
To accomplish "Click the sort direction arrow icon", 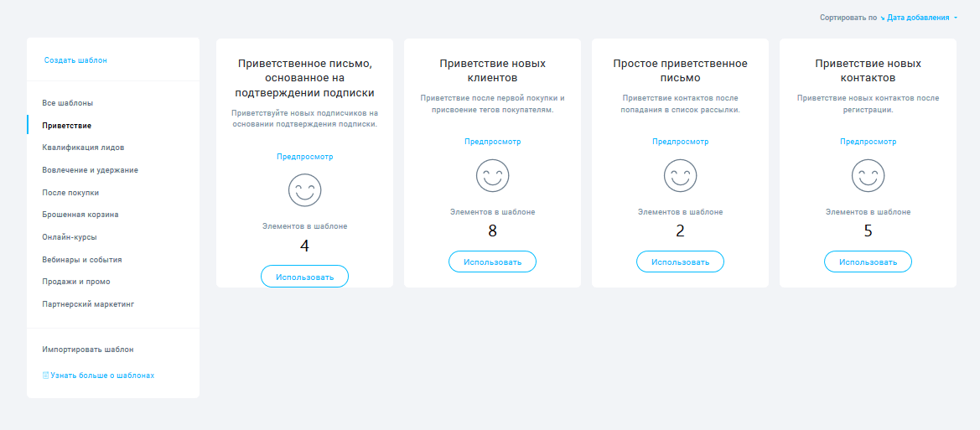I will tap(883, 18).
